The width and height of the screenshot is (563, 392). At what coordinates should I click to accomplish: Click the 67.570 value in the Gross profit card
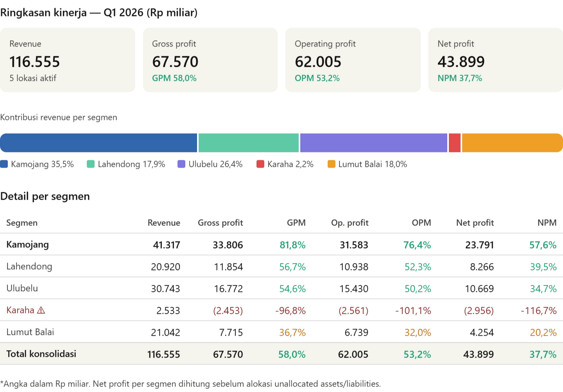(175, 62)
